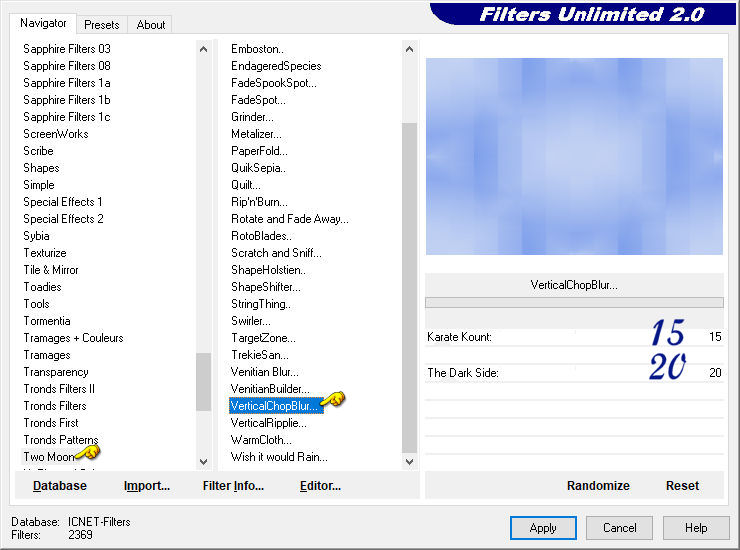Viewport: 740px width, 550px height.
Task: Select Swirler... filter
Action: [x=251, y=321]
